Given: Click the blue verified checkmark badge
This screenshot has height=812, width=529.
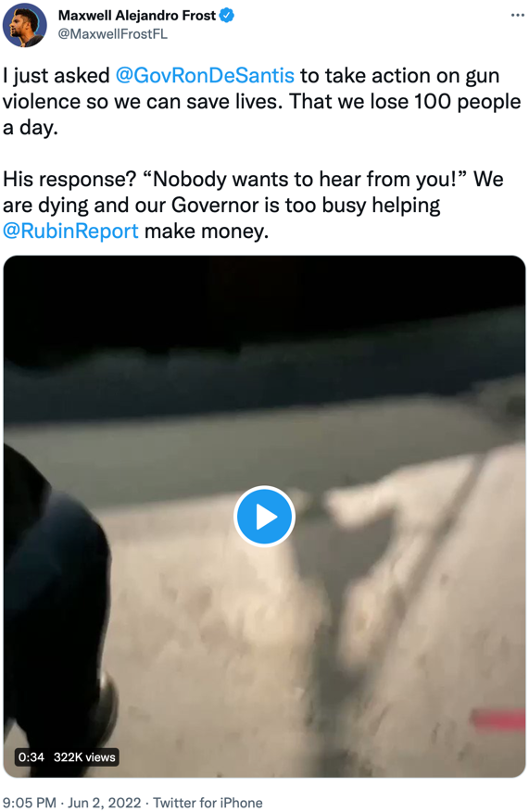Looking at the screenshot, I should click(x=226, y=16).
